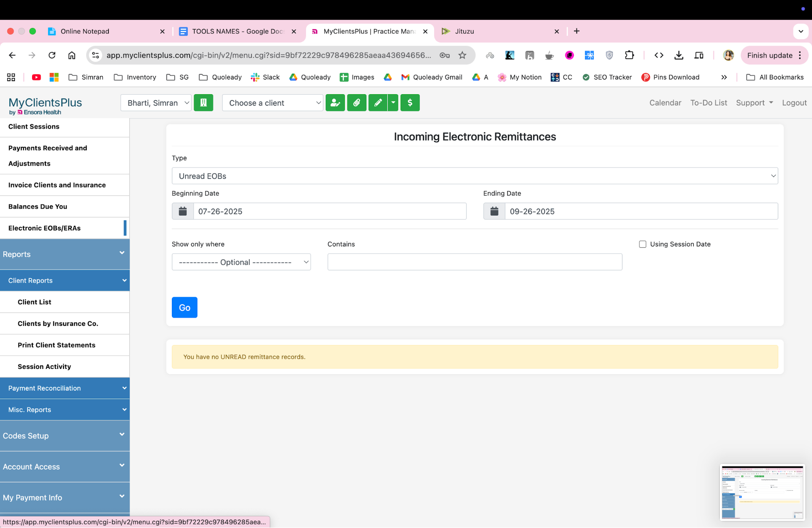Click the Pins Download bookmark icon
Screen dimensions: 812x528
(x=645, y=77)
